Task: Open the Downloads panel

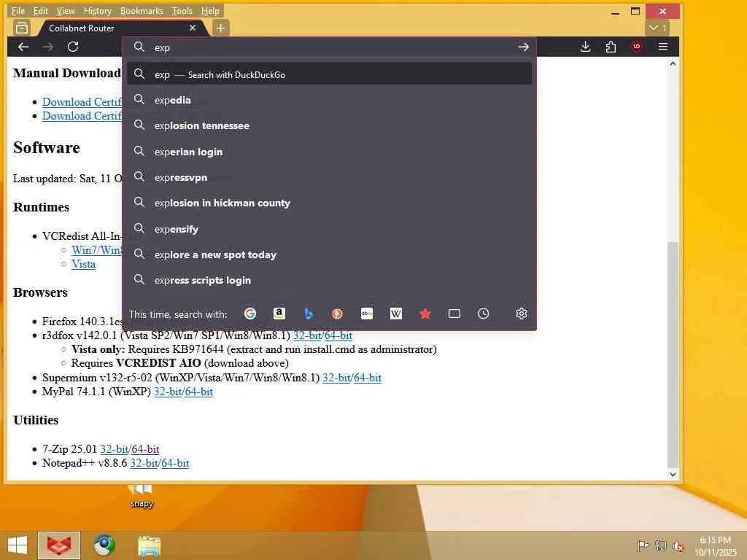Action: (x=586, y=47)
